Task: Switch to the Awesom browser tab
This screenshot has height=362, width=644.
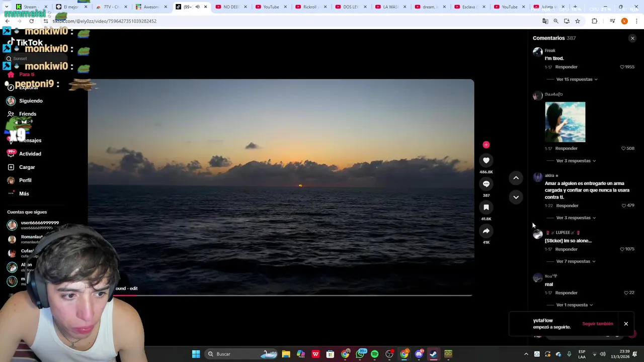Action: click(151, 7)
